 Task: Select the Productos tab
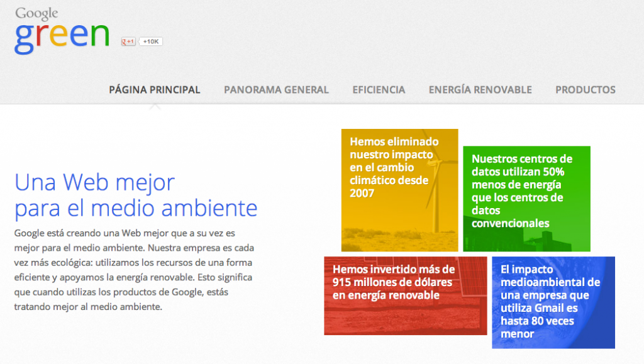click(586, 89)
